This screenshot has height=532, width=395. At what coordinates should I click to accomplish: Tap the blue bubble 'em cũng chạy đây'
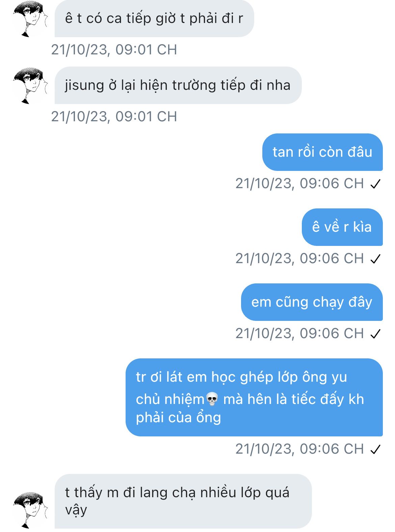[x=312, y=302]
